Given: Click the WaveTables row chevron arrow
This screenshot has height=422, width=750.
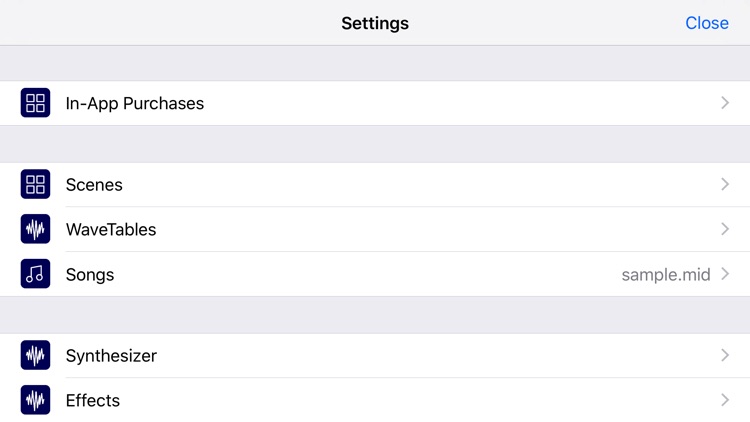Looking at the screenshot, I should click(725, 229).
